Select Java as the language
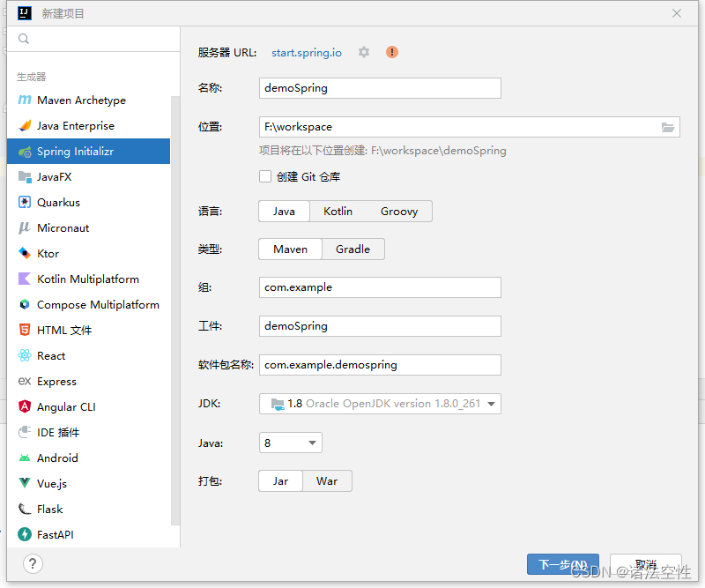This screenshot has width=705, height=588. (x=284, y=211)
